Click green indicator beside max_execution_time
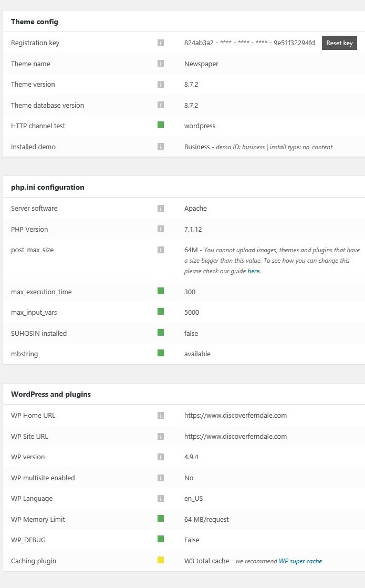Image resolution: width=365 pixels, height=588 pixels. point(161,291)
